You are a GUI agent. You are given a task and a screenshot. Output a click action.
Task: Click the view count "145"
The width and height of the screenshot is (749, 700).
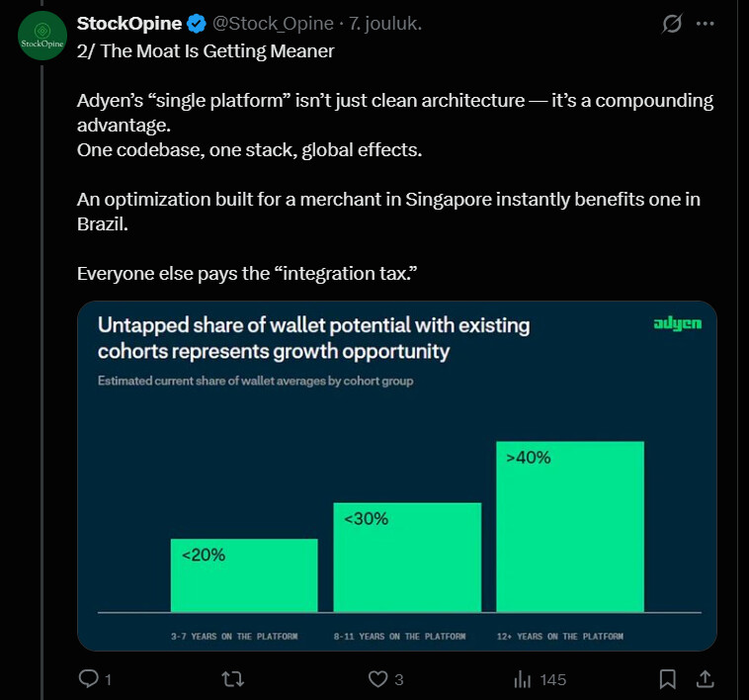pyautogui.click(x=553, y=679)
